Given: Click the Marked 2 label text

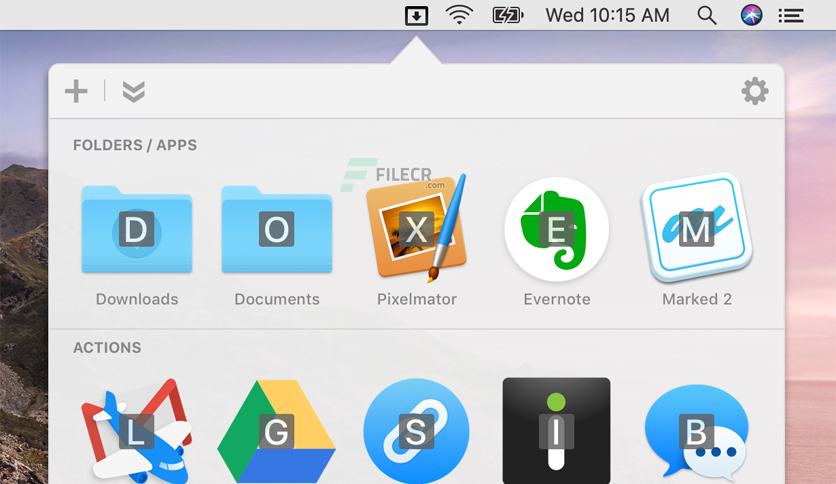Looking at the screenshot, I should pyautogui.click(x=697, y=299).
